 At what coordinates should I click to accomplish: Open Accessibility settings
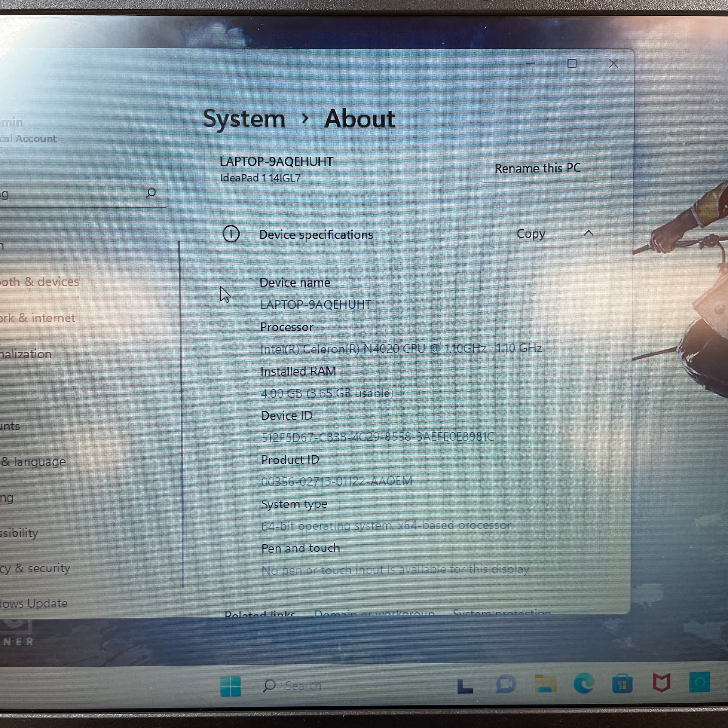point(19,533)
